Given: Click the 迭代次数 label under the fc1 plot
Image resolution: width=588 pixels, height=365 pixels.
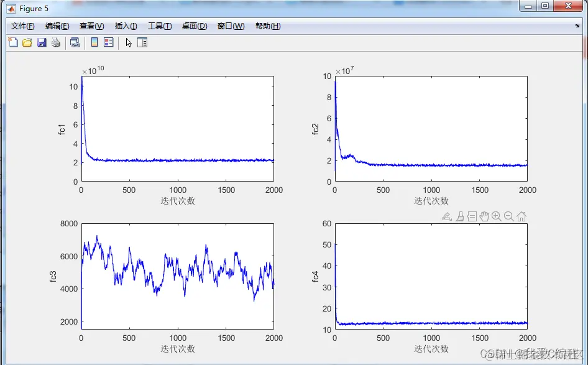Looking at the screenshot, I should [178, 201].
